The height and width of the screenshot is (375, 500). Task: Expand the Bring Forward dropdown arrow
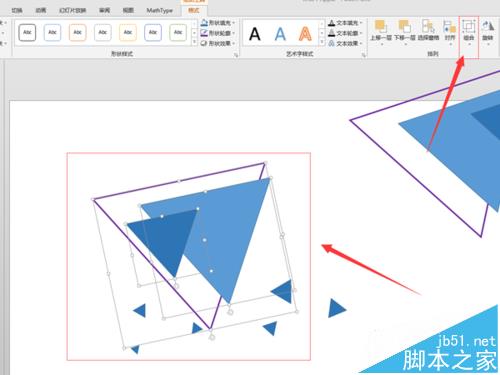click(382, 44)
